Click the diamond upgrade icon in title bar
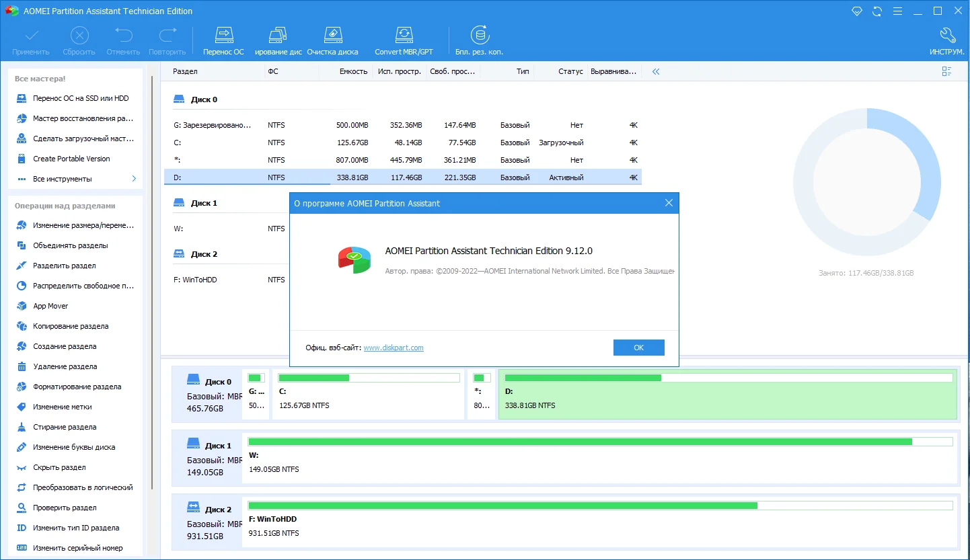Screen dimensions: 970x560 (x=856, y=11)
